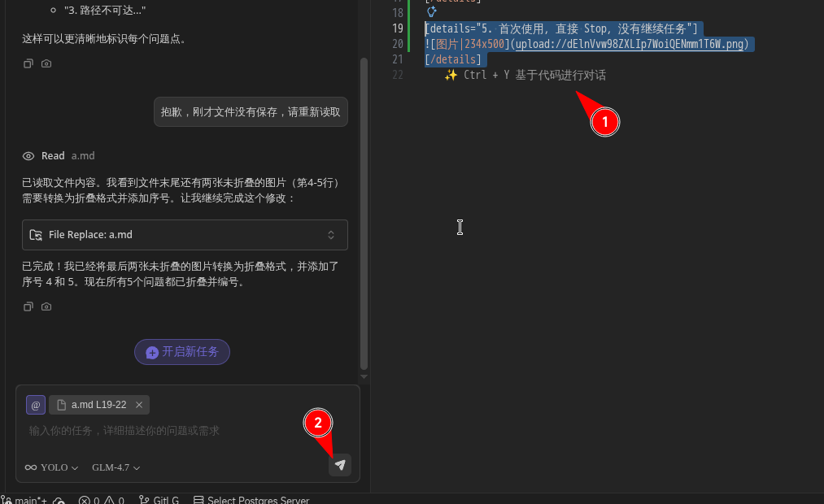The height and width of the screenshot is (504, 824).
Task: Click the eye icon beside Read a.md
Action: (28, 156)
